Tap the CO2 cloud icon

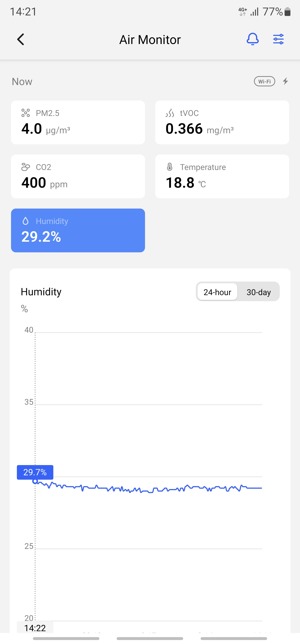pyautogui.click(x=25, y=167)
